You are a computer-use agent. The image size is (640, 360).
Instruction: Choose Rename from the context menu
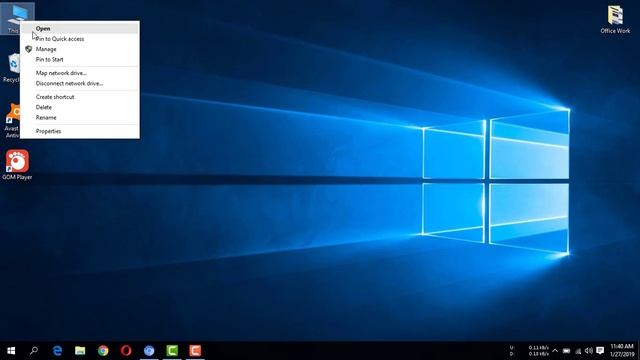80,118
